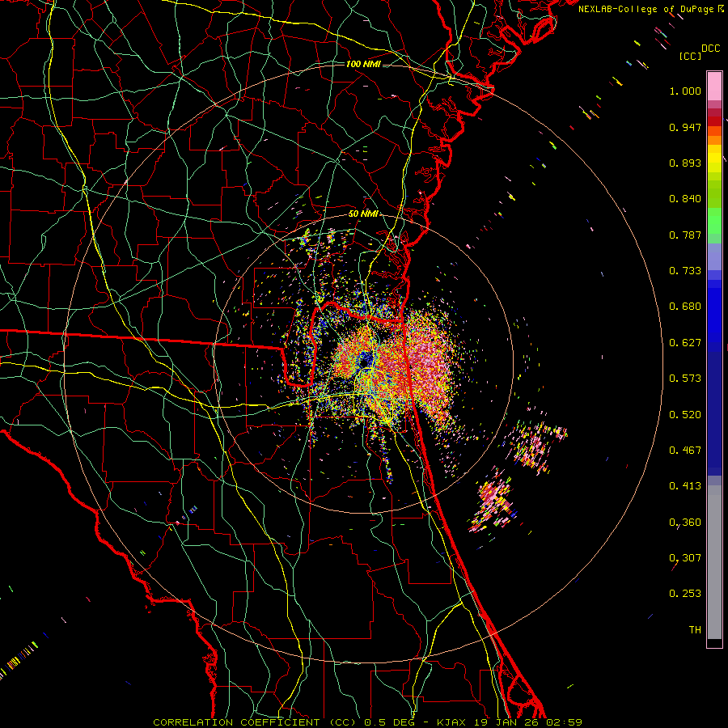Click the 0.467 colorbar value
Viewport: 728px width, 728px height.
pos(685,451)
